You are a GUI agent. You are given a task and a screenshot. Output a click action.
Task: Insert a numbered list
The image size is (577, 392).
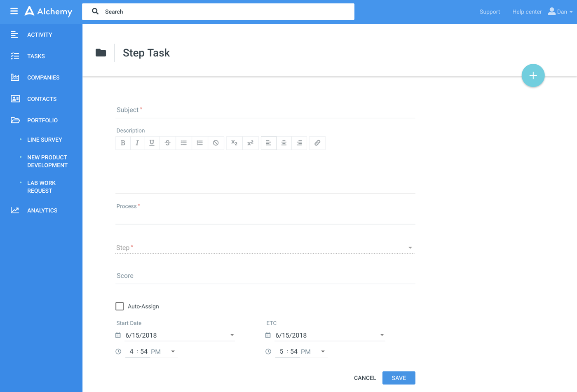(200, 143)
